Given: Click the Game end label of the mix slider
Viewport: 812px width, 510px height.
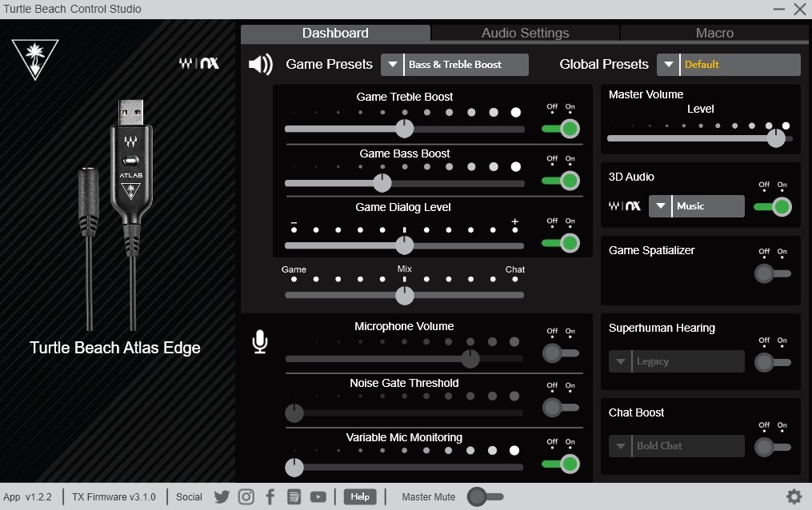Looking at the screenshot, I should pyautogui.click(x=294, y=269).
